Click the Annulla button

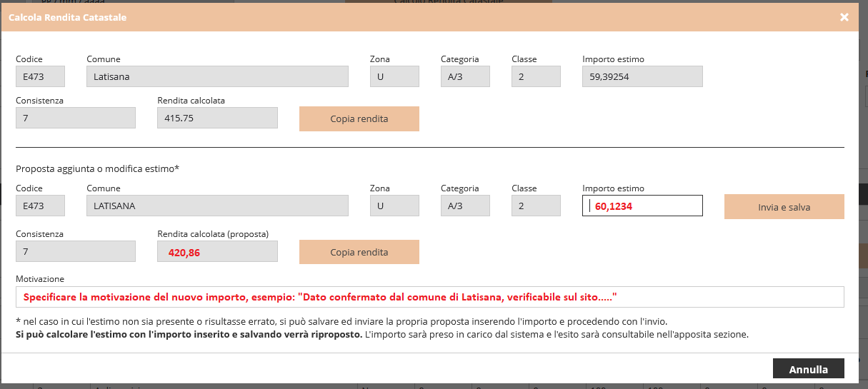tap(809, 369)
